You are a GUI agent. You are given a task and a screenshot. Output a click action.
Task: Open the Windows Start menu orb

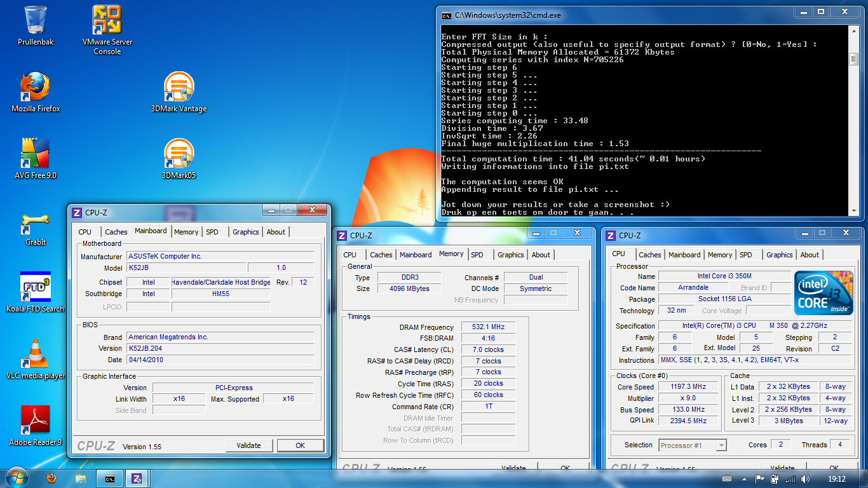coord(16,478)
